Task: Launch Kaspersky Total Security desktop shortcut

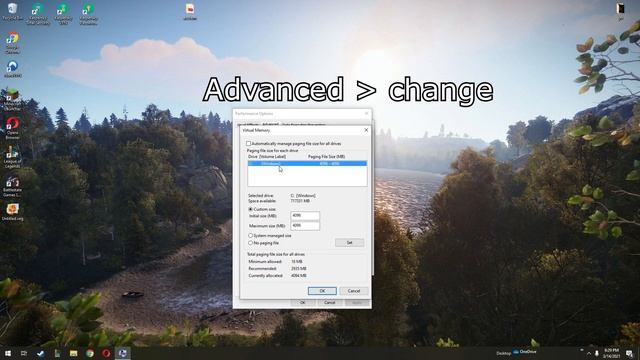Action: (x=38, y=13)
